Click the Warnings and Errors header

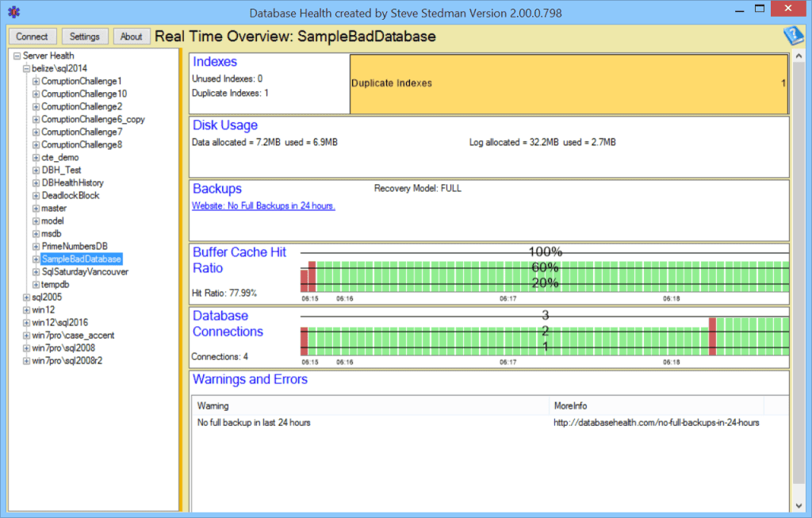(x=250, y=379)
